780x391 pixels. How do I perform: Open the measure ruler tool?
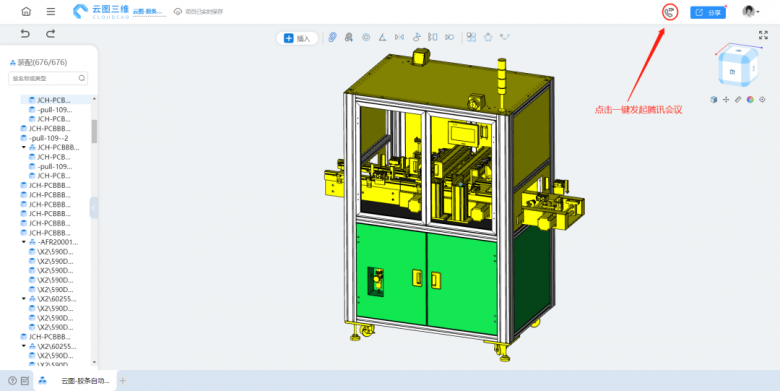pos(738,99)
